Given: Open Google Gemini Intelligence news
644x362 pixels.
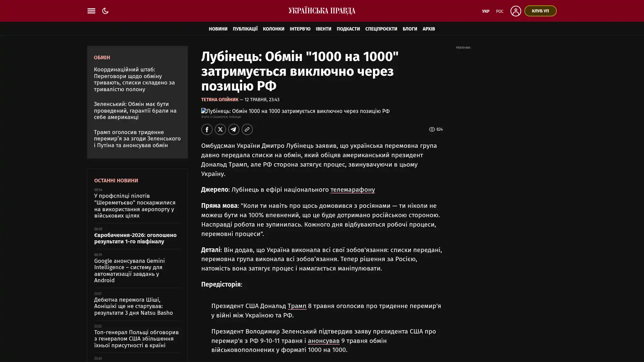Looking at the screenshot, I should click(x=129, y=271).
